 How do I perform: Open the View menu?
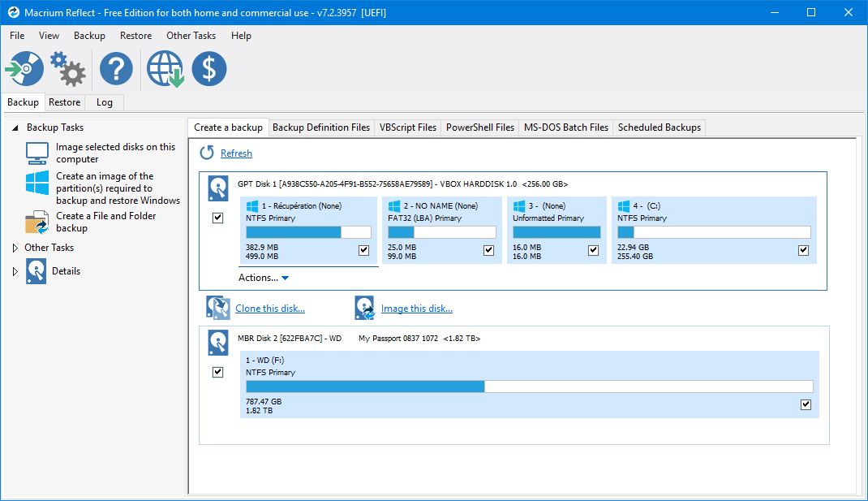coord(49,36)
